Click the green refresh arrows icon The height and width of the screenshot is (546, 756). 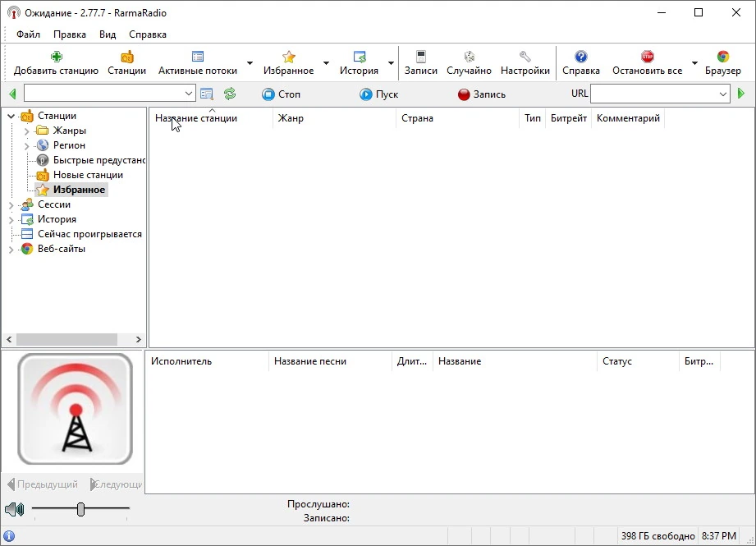pyautogui.click(x=230, y=94)
